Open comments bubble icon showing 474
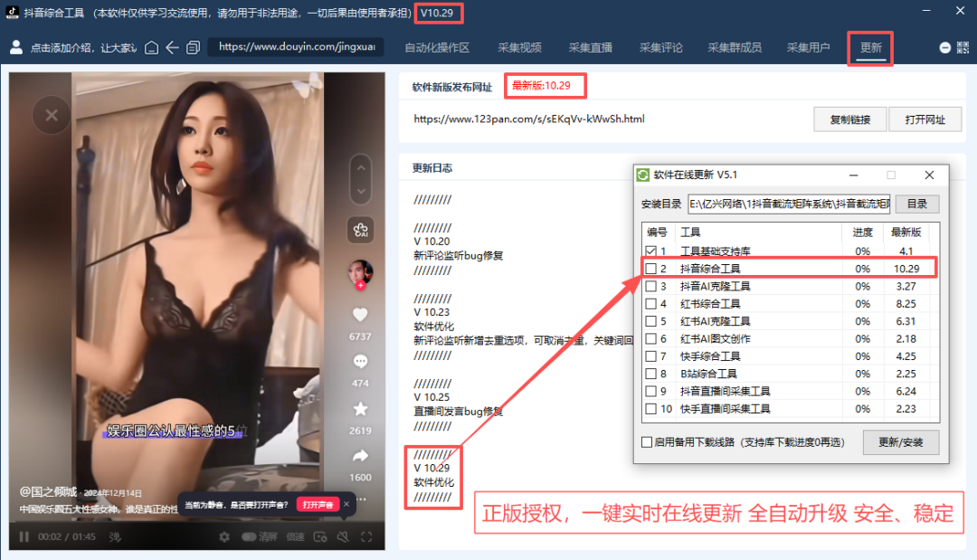 (x=360, y=361)
